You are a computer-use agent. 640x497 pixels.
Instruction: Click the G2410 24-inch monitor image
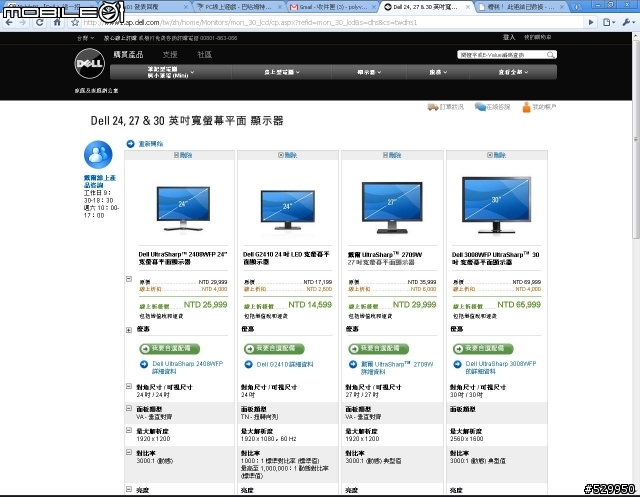pyautogui.click(x=288, y=210)
